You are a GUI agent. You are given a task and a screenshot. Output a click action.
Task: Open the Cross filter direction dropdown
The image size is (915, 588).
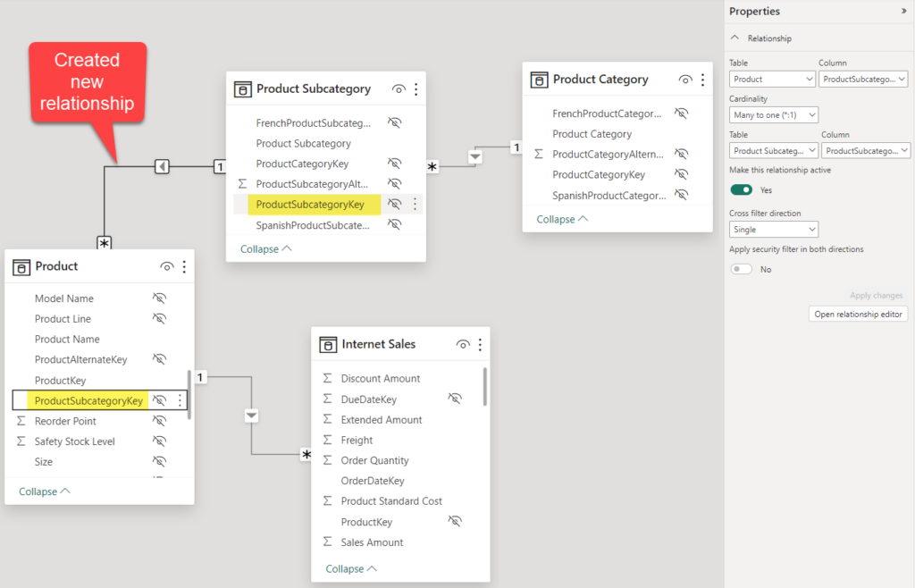pos(774,229)
